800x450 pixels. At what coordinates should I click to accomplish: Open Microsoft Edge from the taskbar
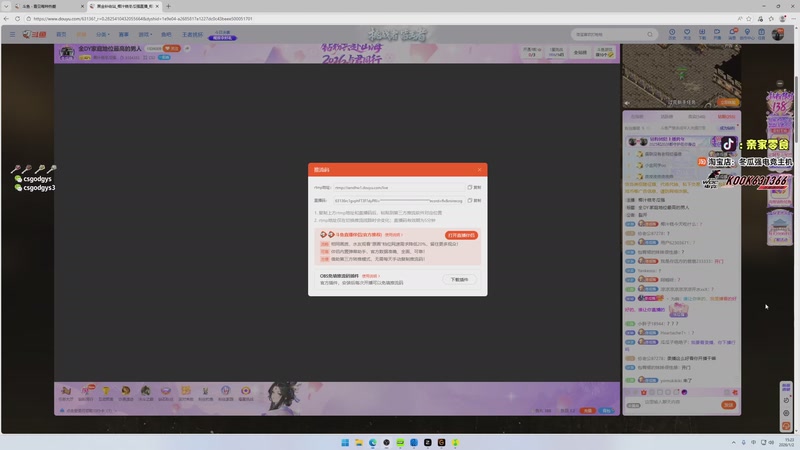pos(373,442)
